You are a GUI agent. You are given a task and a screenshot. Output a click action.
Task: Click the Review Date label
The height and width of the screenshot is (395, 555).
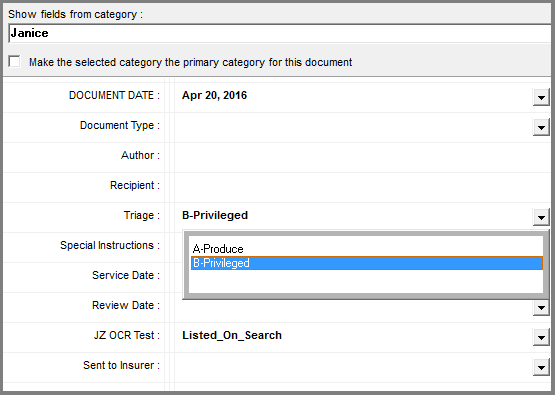tap(126, 305)
